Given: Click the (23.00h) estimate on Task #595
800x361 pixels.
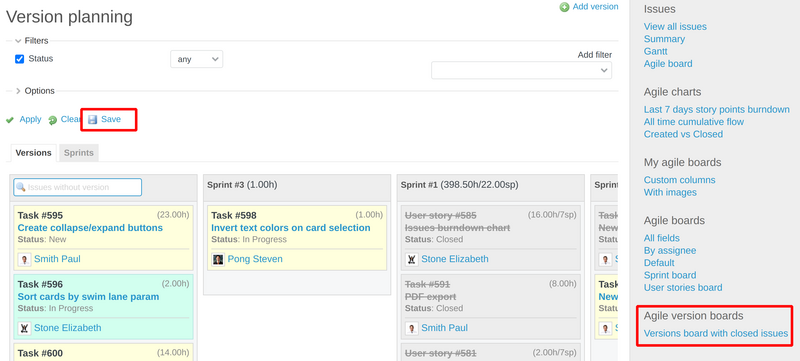Looking at the screenshot, I should click(x=173, y=215).
